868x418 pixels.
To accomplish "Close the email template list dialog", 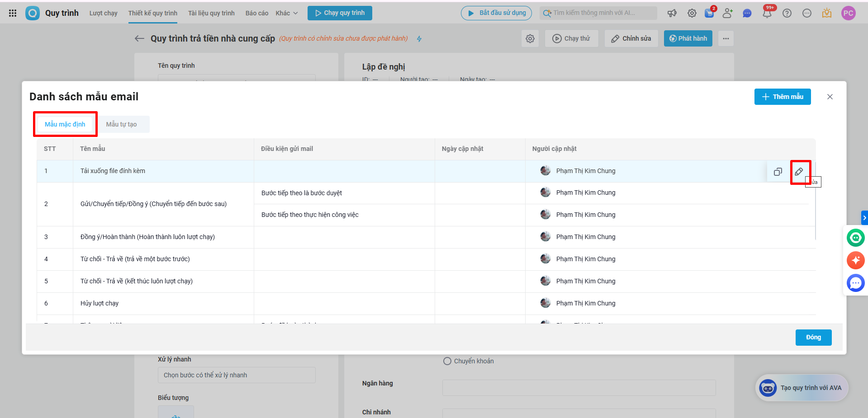I will click(x=830, y=97).
